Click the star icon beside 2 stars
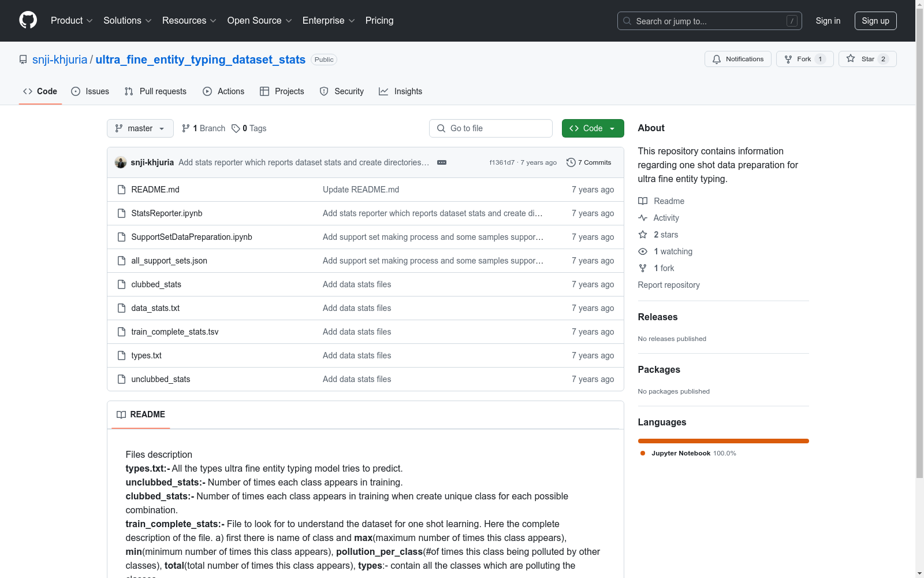 [x=643, y=235]
